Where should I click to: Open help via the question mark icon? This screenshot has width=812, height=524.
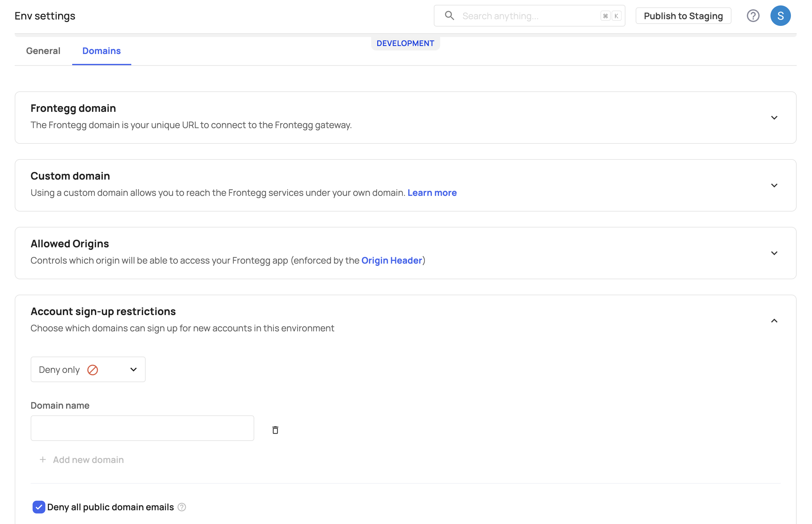coord(753,16)
